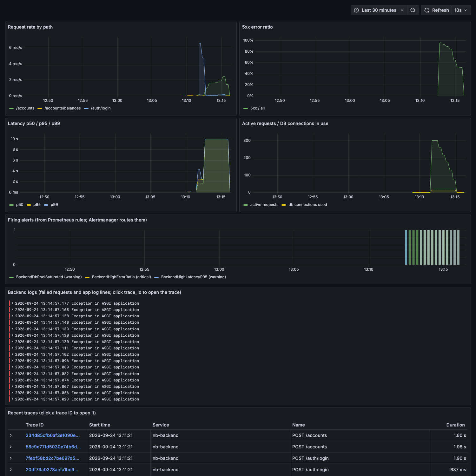
Task: Expand the 7febf58bd2c7be697d5 trace row
Action: coord(11,458)
